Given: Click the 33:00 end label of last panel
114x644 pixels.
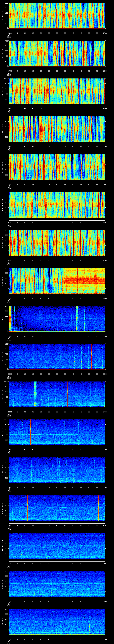Looking at the screenshot, I should [x=105, y=639].
